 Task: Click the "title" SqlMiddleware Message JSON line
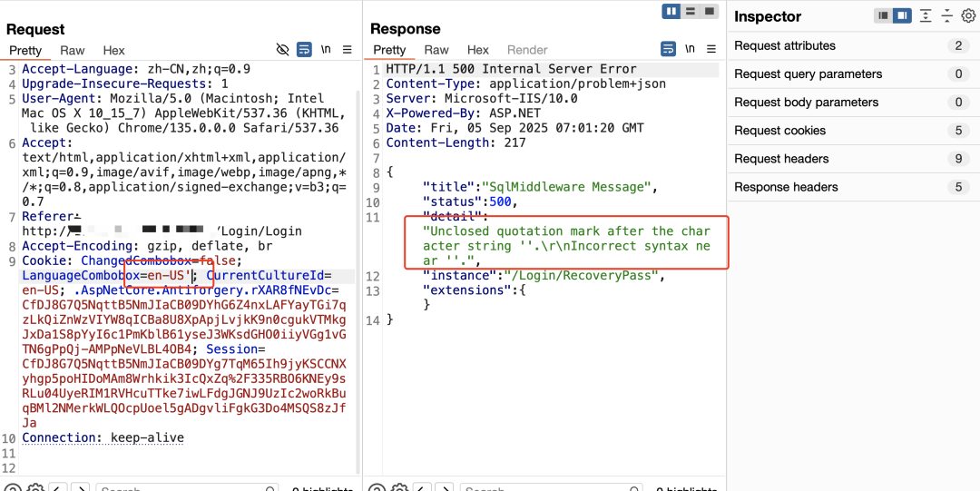(541, 187)
